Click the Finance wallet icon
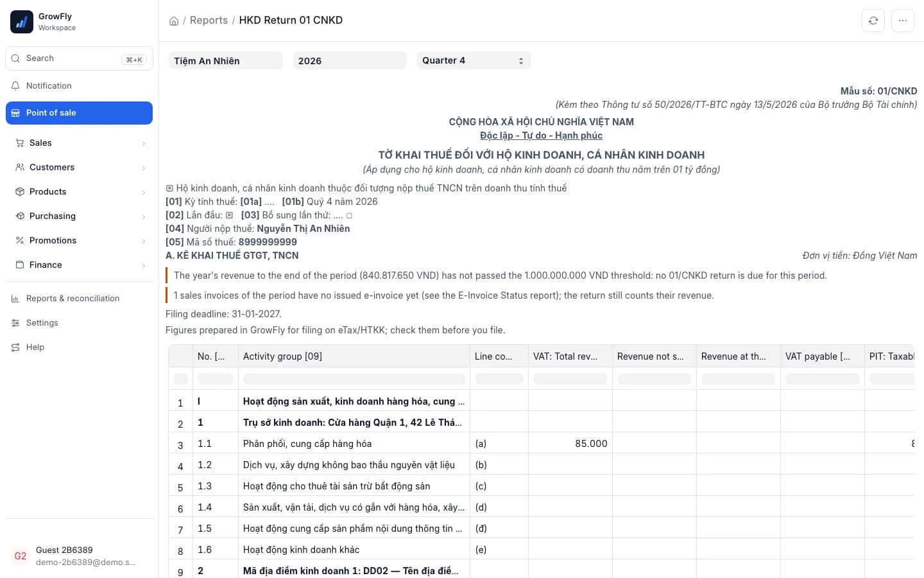 click(20, 265)
